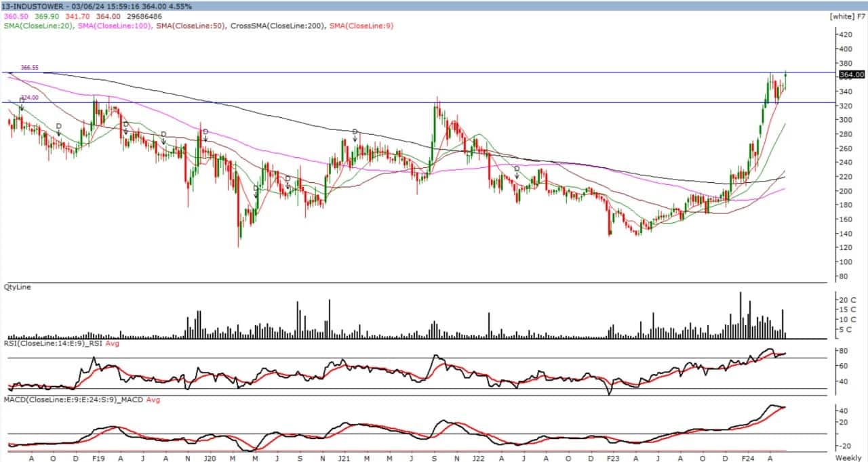Click the F24 date label on the time axis

click(749, 459)
